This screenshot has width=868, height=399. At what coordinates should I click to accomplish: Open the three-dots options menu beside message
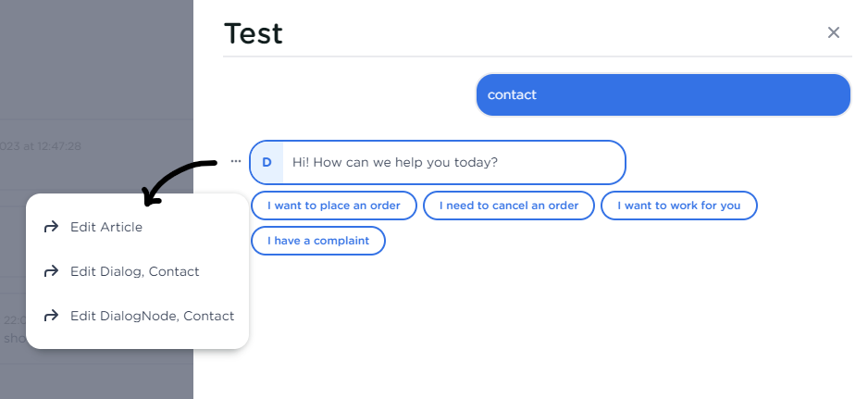coord(236,162)
